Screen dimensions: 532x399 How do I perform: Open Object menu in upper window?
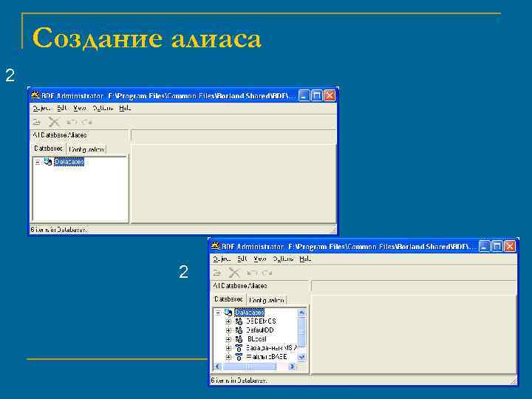pyautogui.click(x=41, y=108)
